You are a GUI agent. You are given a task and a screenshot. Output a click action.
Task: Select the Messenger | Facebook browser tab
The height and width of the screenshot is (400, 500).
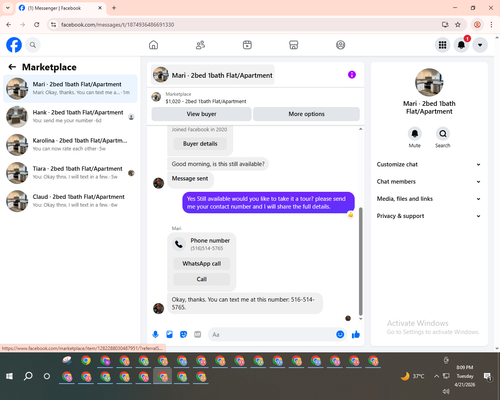61,8
